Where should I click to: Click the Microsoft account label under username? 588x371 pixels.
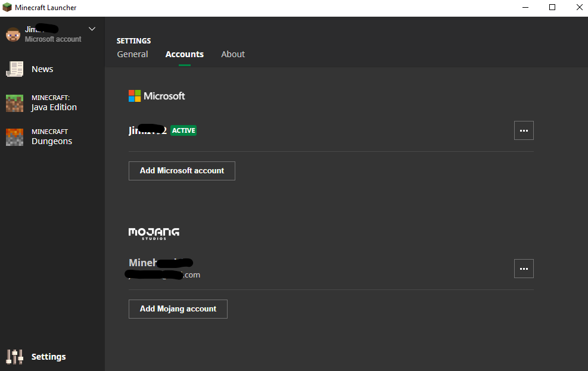coord(53,39)
